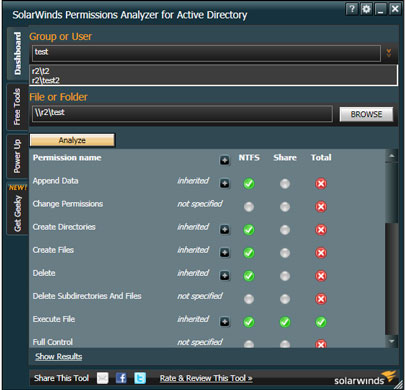
Task: Open the Get Geeky side tab
Action: (17, 209)
